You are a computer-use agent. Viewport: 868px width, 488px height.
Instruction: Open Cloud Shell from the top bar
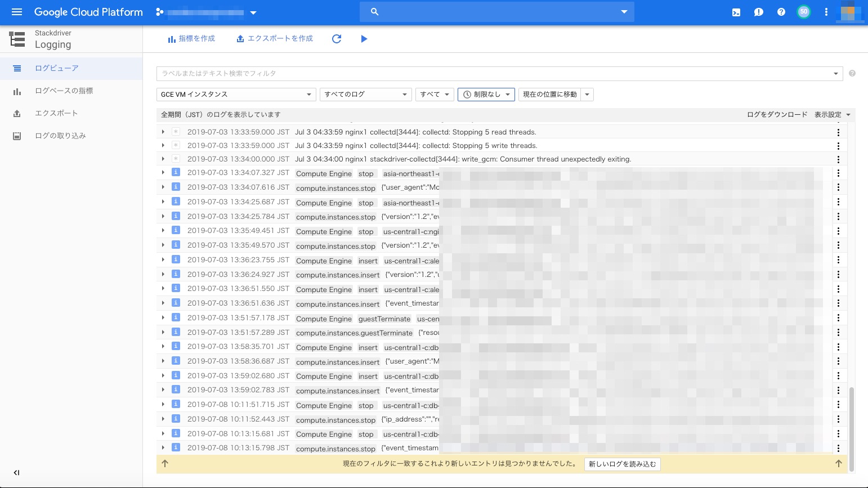pos(736,12)
